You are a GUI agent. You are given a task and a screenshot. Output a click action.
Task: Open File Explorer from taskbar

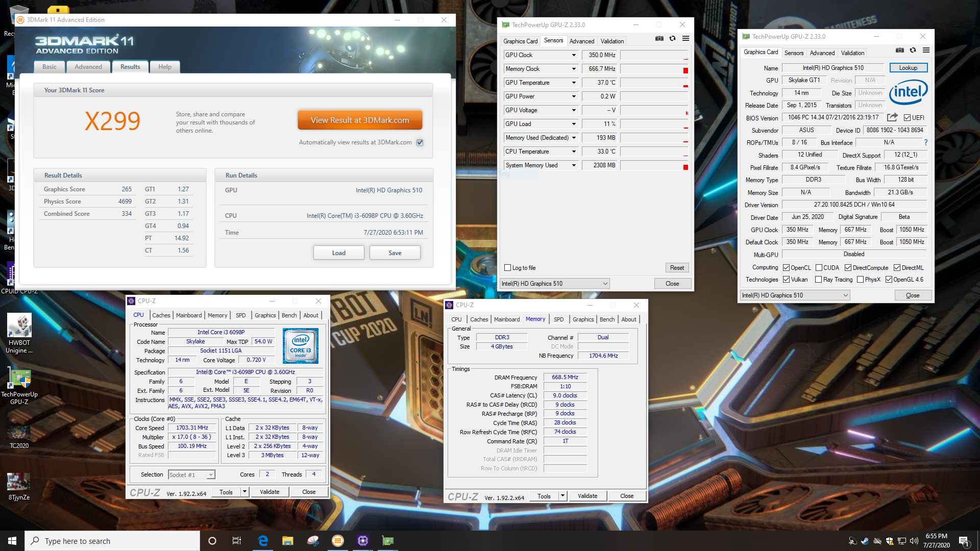(x=288, y=541)
